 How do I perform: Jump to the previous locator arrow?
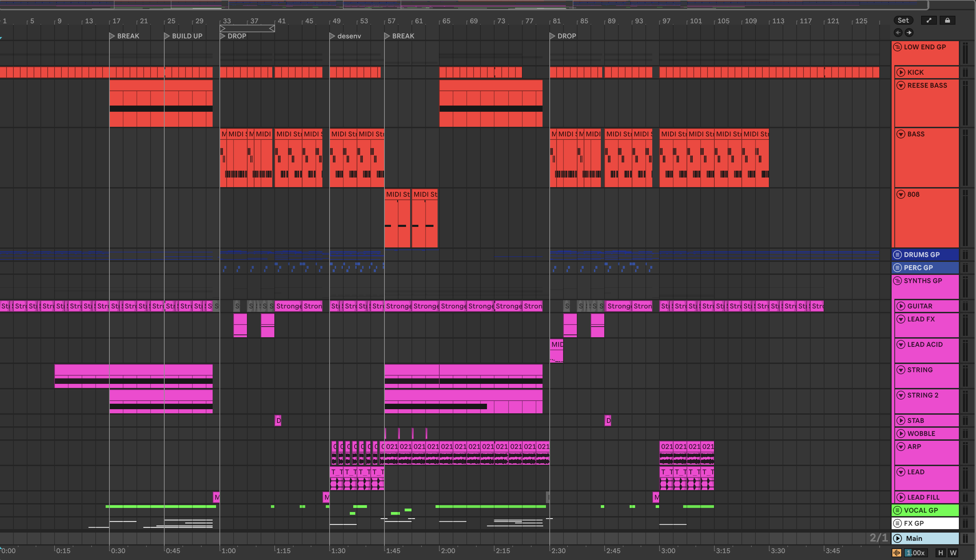tap(898, 33)
